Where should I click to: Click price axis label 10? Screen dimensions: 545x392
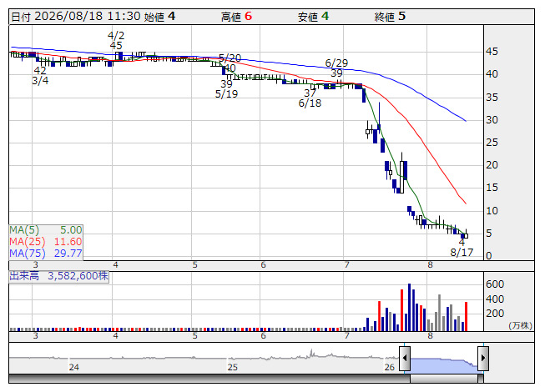tap(492, 211)
